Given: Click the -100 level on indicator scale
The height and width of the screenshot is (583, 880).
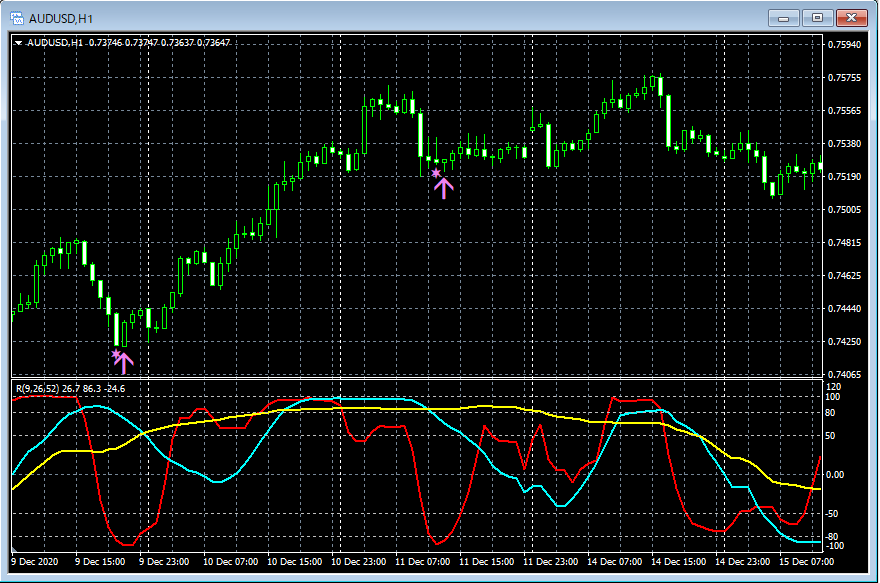Looking at the screenshot, I should 836,546.
